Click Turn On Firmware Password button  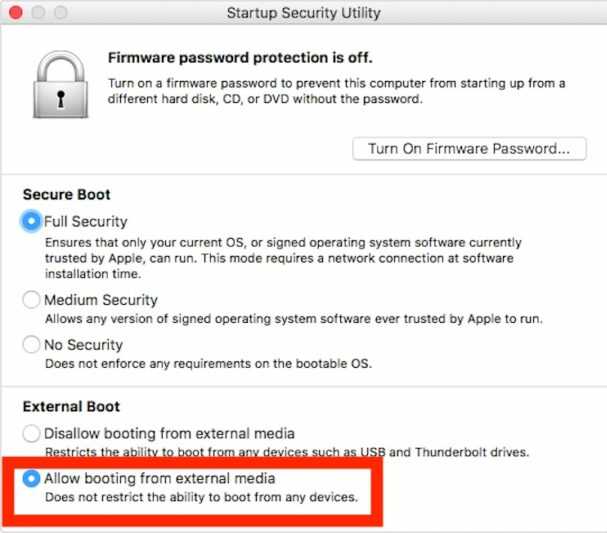tap(469, 148)
